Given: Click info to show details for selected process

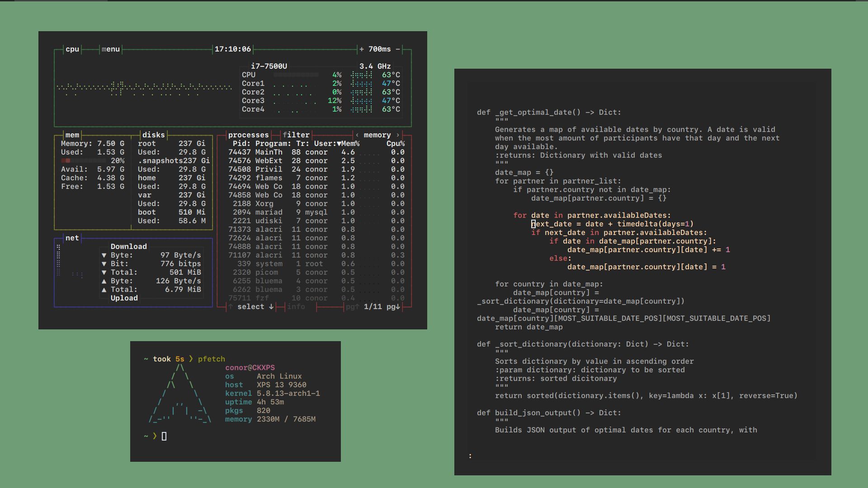Looking at the screenshot, I should coord(296,306).
